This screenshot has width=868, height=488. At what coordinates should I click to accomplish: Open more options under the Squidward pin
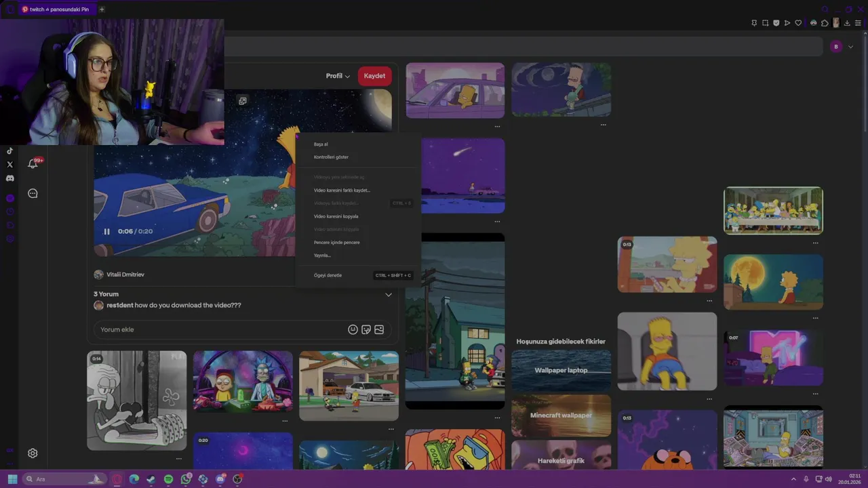179,459
